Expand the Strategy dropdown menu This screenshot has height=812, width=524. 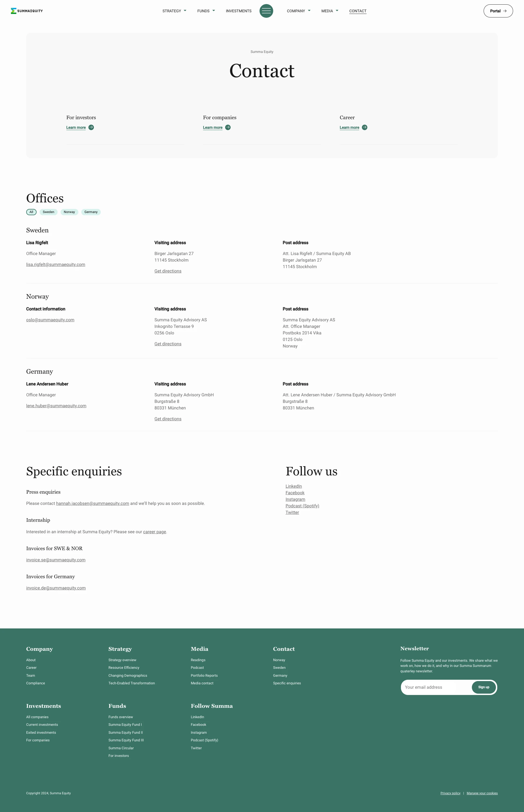pyautogui.click(x=174, y=11)
